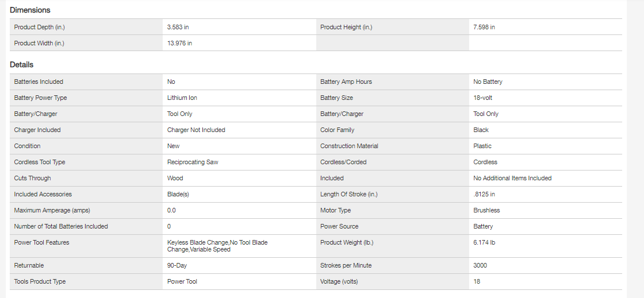This screenshot has height=298, width=644.
Task: Click the Brushless motor type value
Action: (486, 210)
